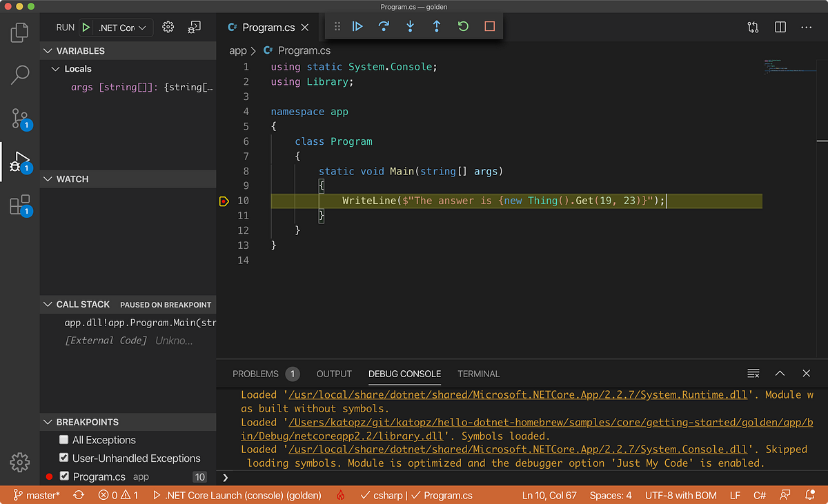
Task: Open the Source Control view in the sidebar
Action: [x=19, y=119]
